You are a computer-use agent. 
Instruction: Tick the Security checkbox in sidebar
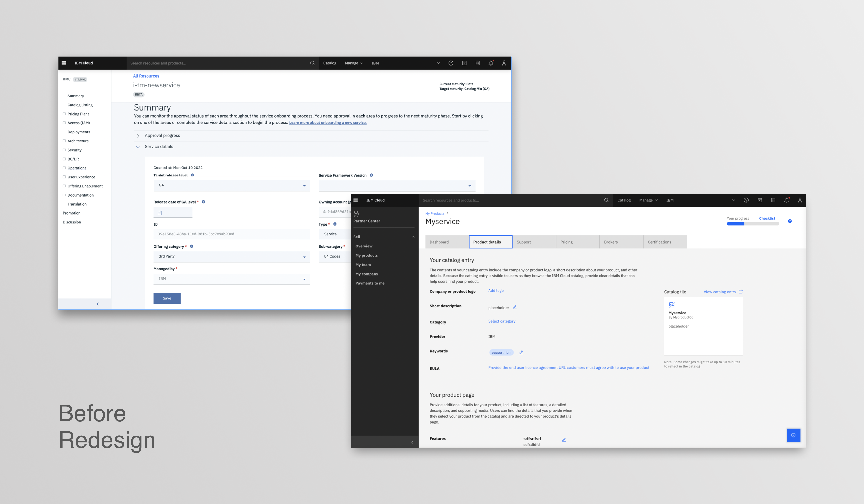coord(64,150)
